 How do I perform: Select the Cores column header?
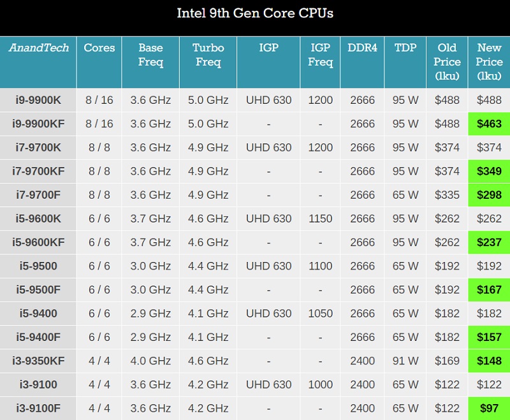(x=99, y=62)
